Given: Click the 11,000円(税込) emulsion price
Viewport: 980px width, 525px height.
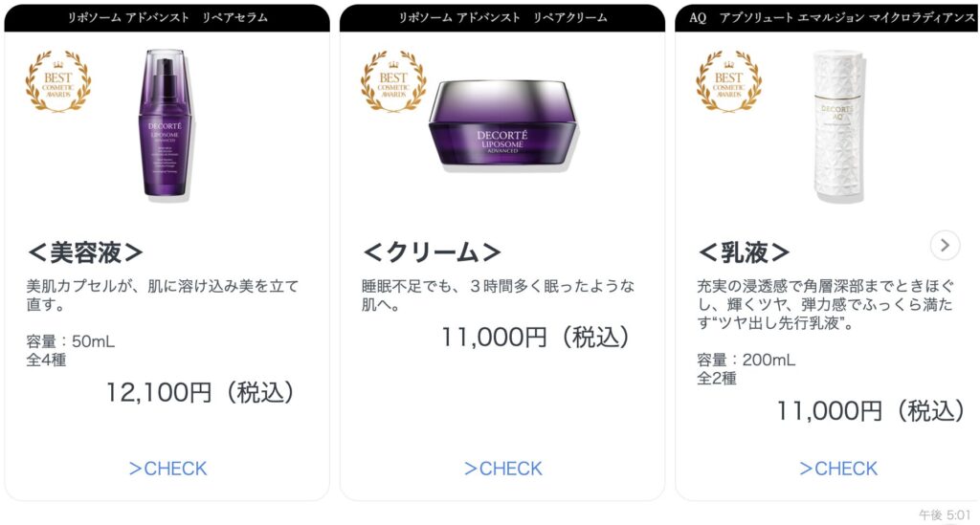Looking at the screenshot, I should pyautogui.click(x=869, y=410).
